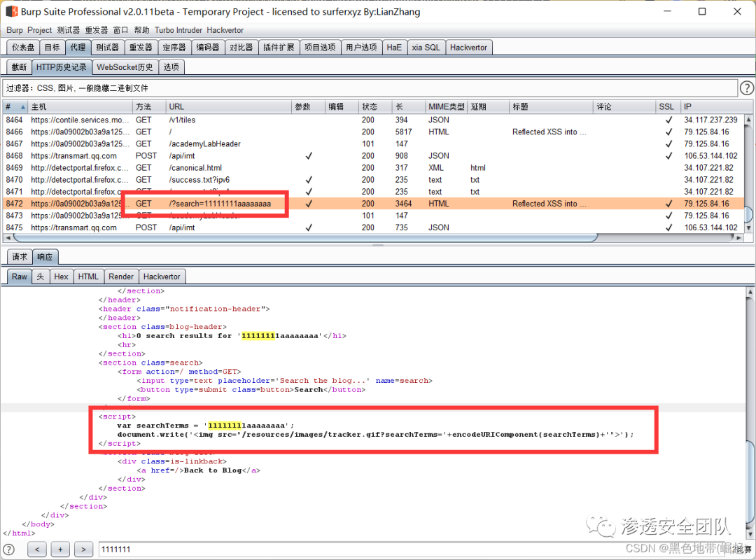Sort history by the 方法 column

point(149,106)
